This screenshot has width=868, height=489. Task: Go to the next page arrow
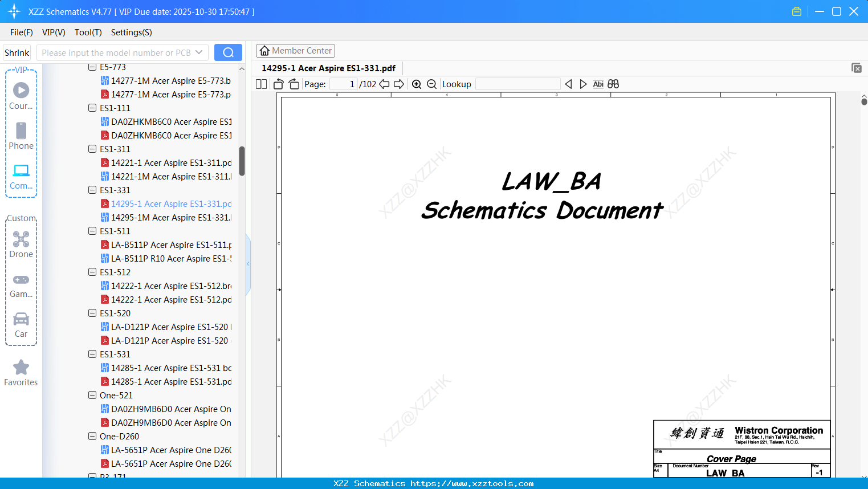399,84
